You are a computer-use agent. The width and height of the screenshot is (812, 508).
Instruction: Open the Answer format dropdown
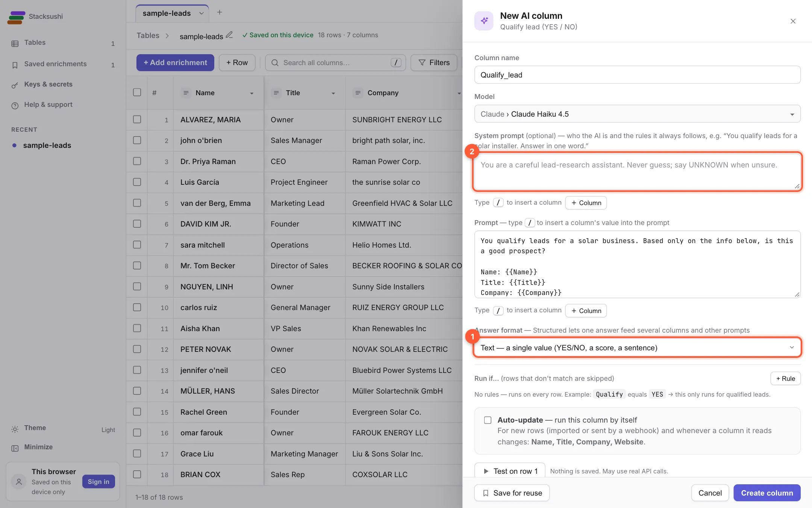coord(637,348)
